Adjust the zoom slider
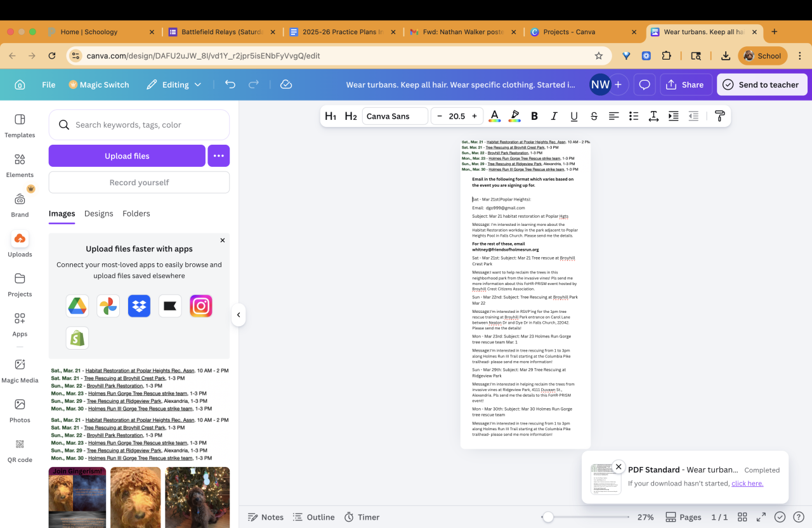Viewport: 812px width, 528px height. pos(548,517)
